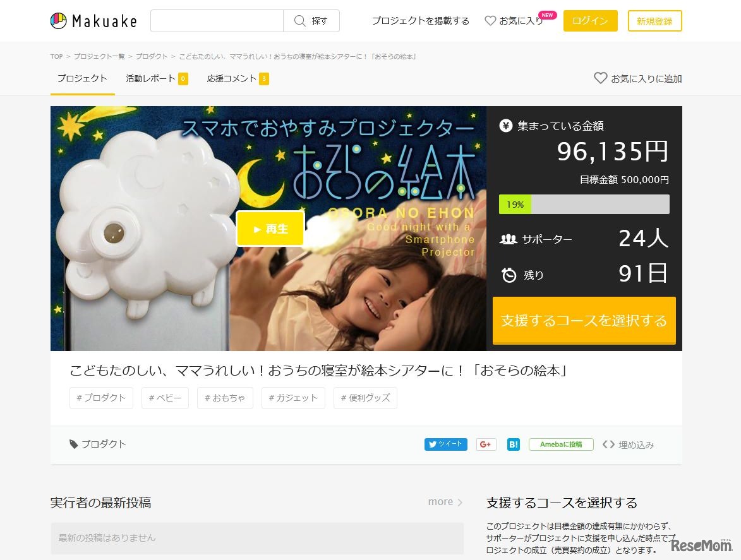Share via Twitter ツイート button
This screenshot has width=741, height=560.
tap(445, 444)
